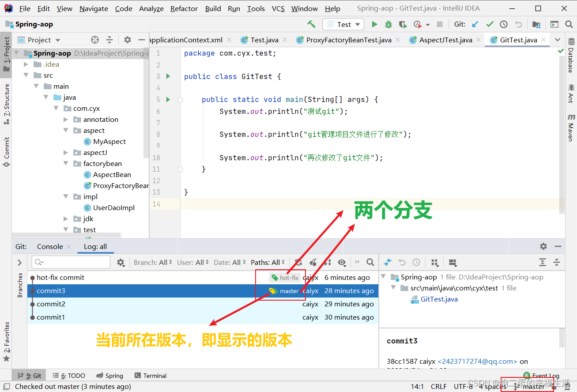Expand the aspectJ package
Screen dimensions: 577x392
tap(66, 153)
